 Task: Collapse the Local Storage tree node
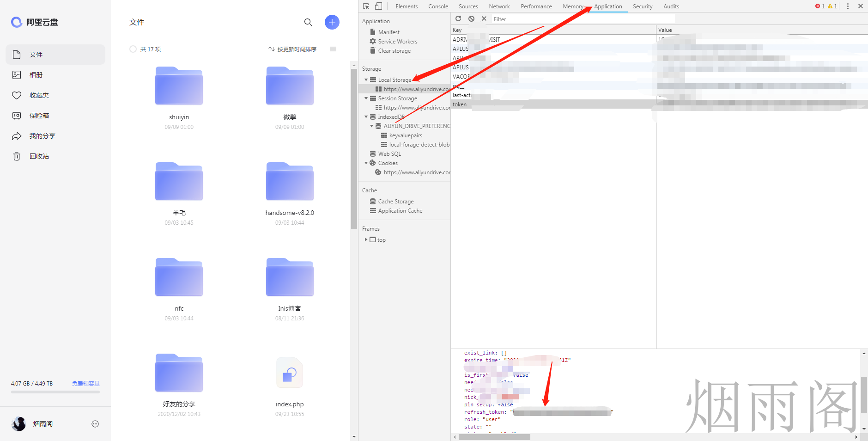click(366, 80)
